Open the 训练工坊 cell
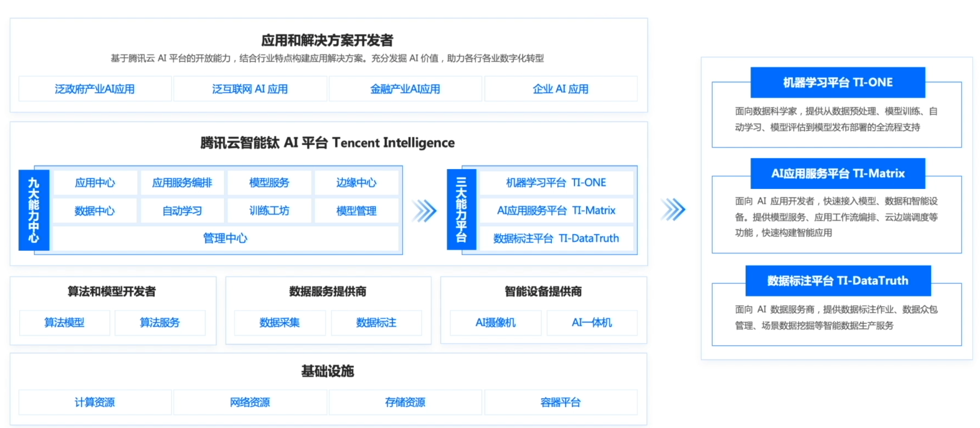980x428 pixels. (x=269, y=210)
